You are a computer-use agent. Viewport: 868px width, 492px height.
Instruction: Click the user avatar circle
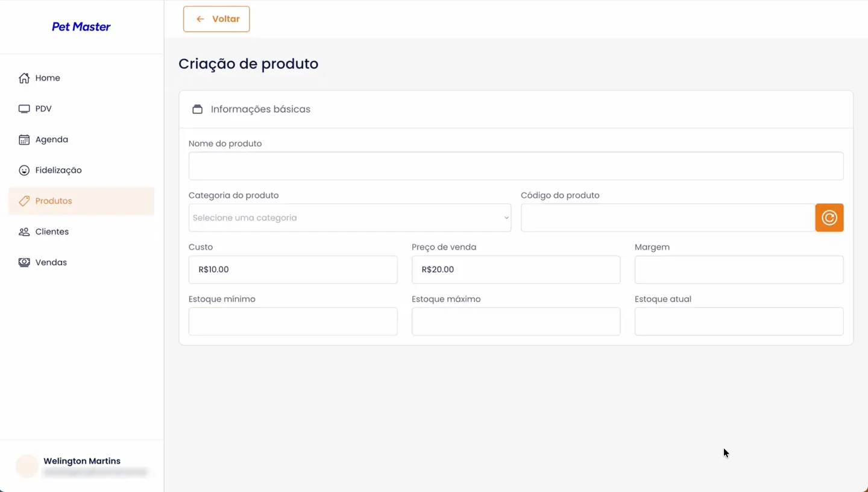(27, 467)
